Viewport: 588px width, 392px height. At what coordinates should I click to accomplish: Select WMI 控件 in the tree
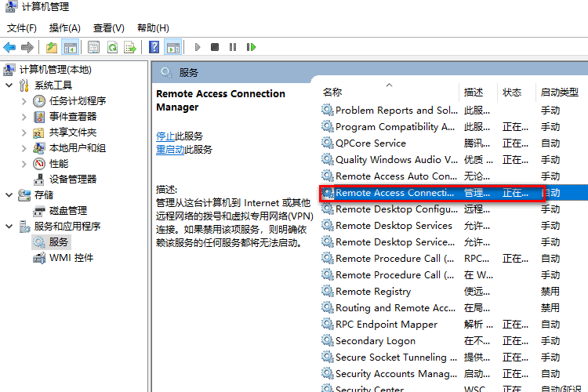[71, 258]
